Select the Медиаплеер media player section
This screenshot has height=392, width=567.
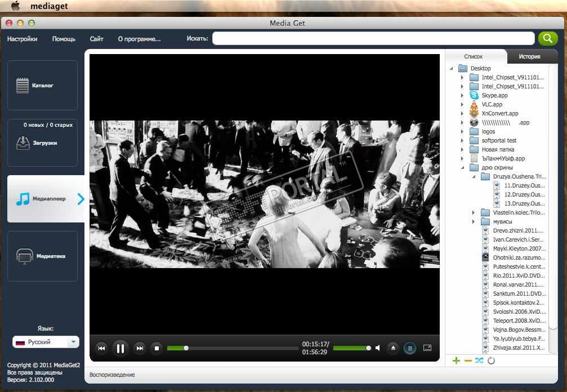pyautogui.click(x=46, y=198)
